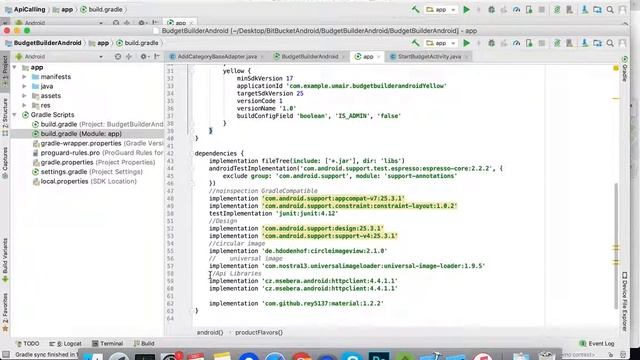Toggle the 2: Favorites tool window

5,312
